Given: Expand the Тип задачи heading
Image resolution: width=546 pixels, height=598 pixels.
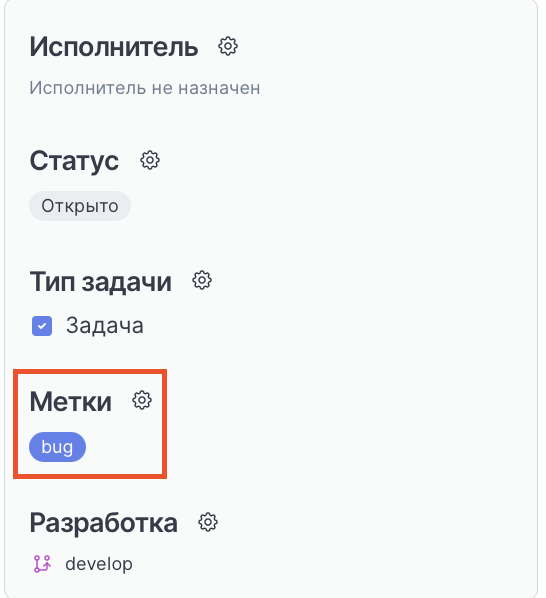Looking at the screenshot, I should coord(101,282).
